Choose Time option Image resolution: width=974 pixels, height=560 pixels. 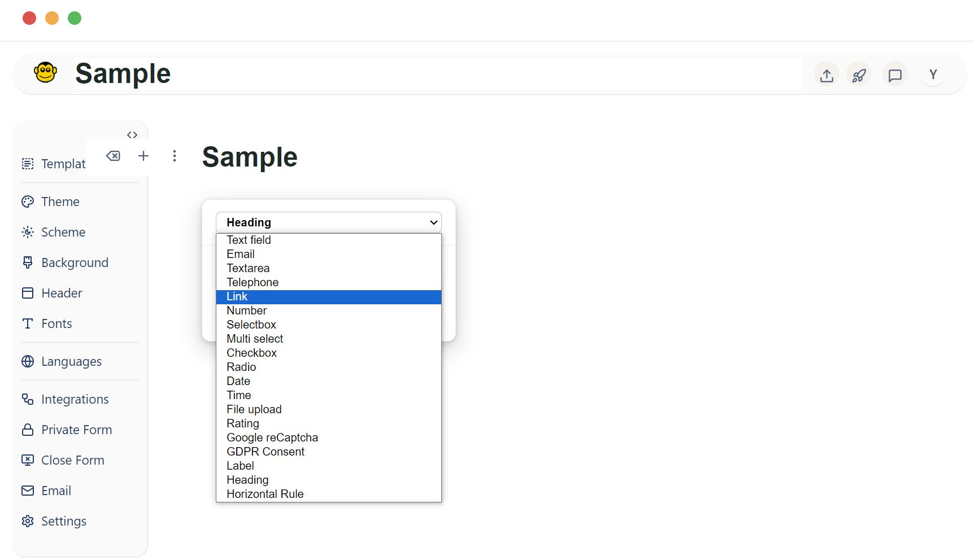[x=329, y=395]
